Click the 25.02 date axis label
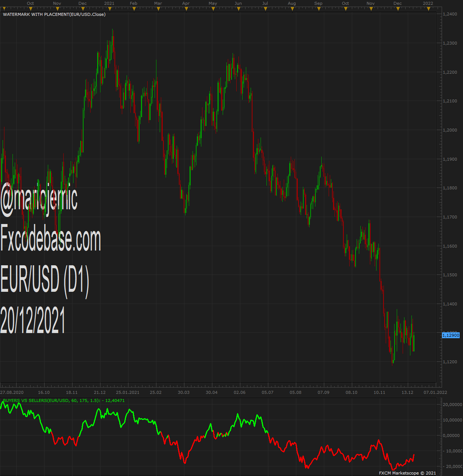This screenshot has height=476, width=463. click(156, 392)
